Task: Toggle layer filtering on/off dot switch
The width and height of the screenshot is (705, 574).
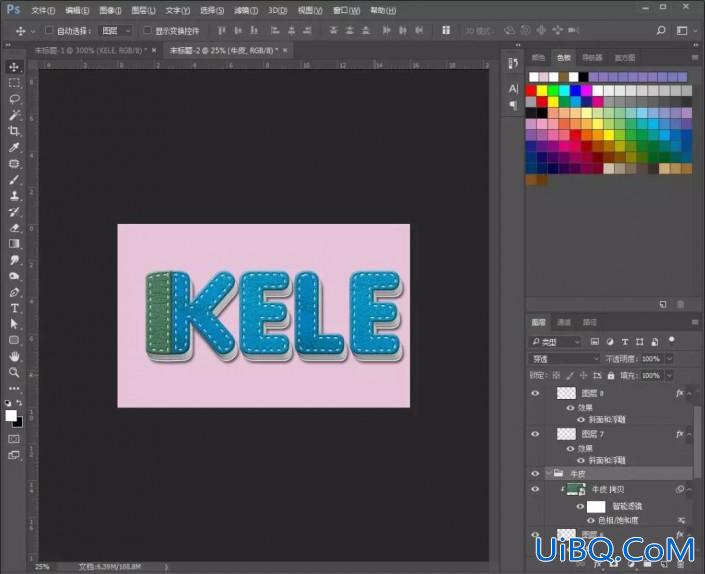Action: click(672, 340)
